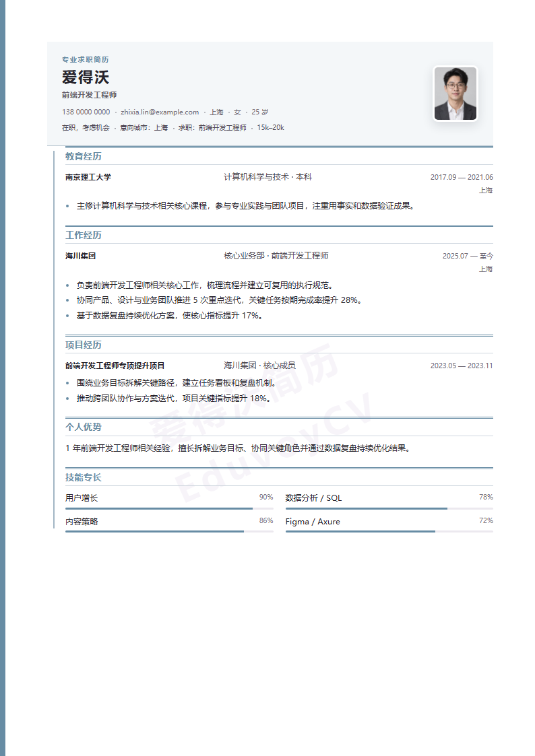This screenshot has height=756, width=535.
Task: Click the bullet starting with 负责前端开发工程师
Action: click(x=205, y=285)
